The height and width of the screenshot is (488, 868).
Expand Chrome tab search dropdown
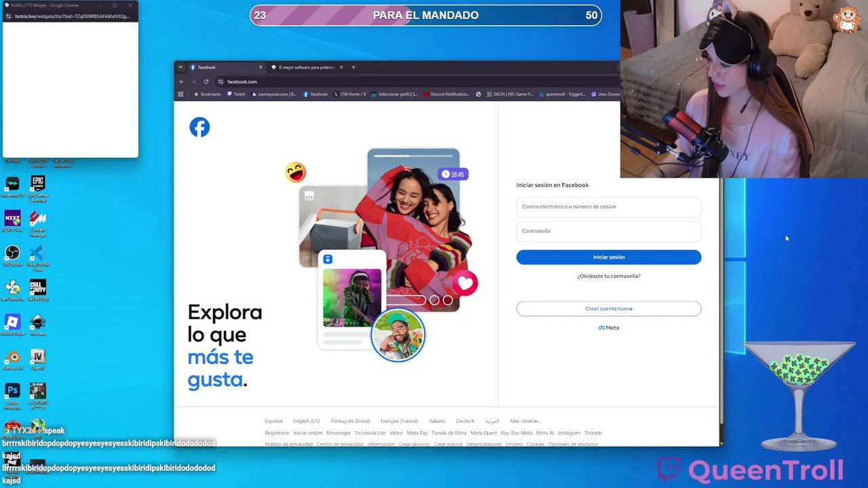tap(180, 67)
